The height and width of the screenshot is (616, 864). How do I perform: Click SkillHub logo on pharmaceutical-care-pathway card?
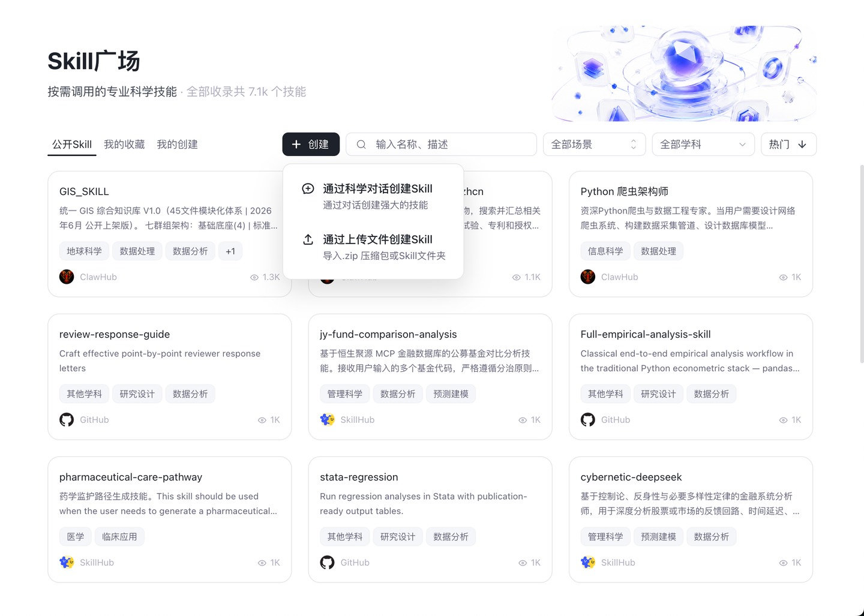point(67,562)
